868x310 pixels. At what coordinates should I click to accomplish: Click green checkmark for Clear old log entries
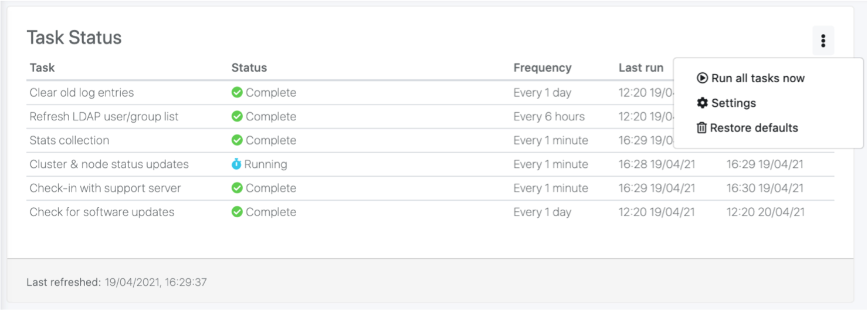click(237, 92)
